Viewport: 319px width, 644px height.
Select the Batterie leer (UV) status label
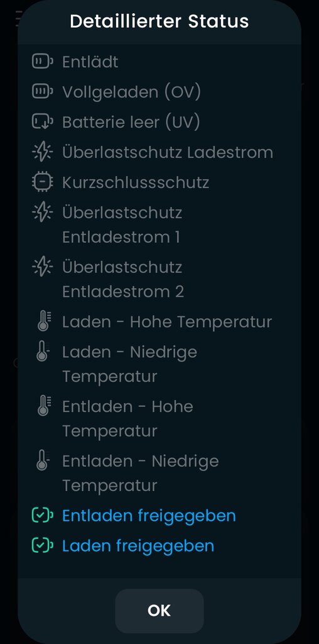pyautogui.click(x=131, y=122)
